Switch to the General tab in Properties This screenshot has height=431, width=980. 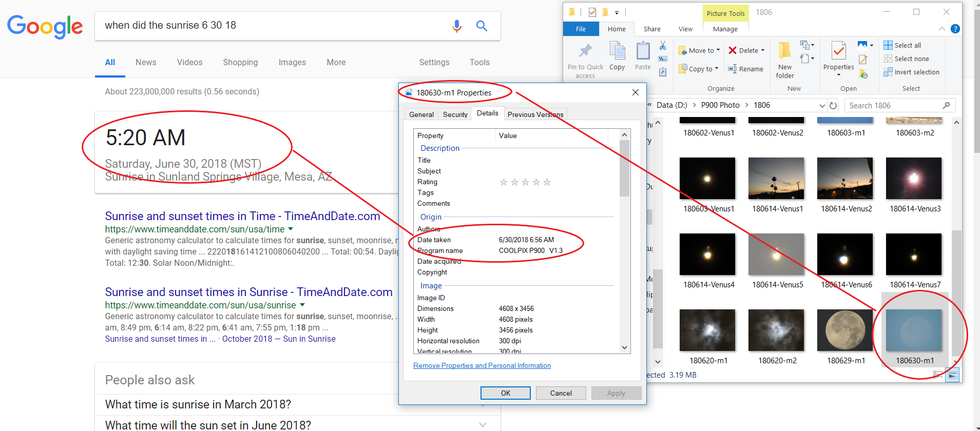(421, 114)
